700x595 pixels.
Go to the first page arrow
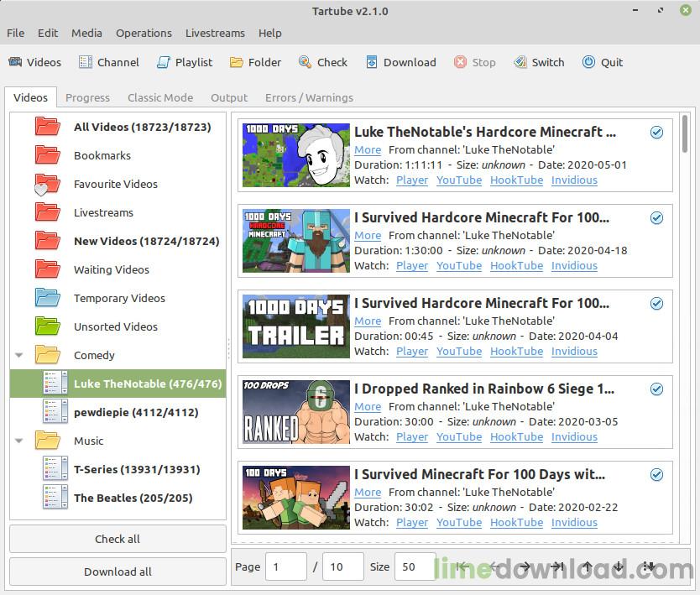pyautogui.click(x=462, y=566)
